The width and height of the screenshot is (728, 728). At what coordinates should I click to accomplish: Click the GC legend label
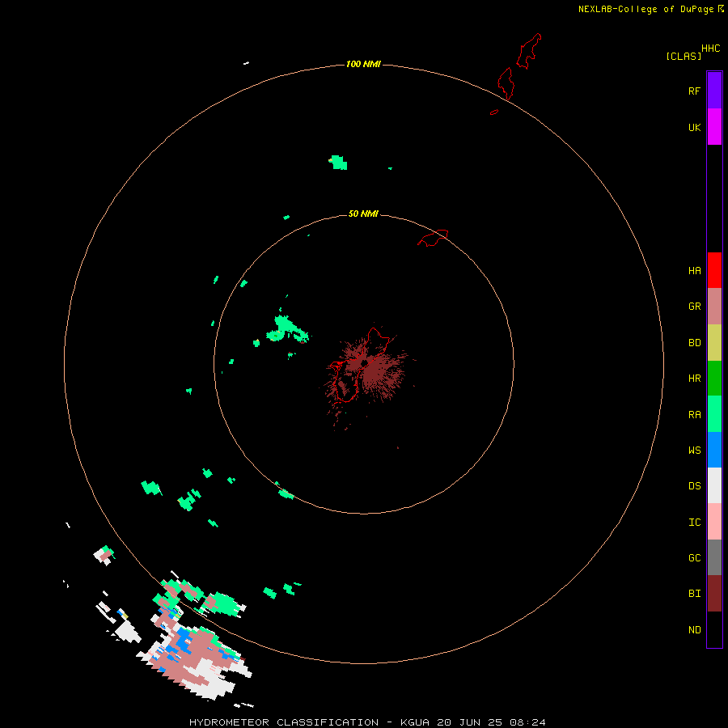[694, 557]
